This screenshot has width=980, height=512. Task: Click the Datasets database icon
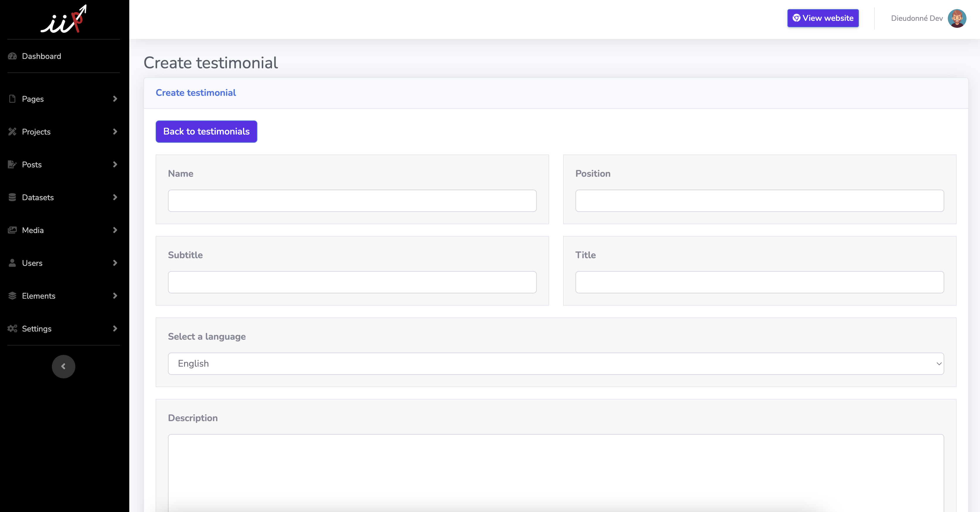click(x=12, y=198)
